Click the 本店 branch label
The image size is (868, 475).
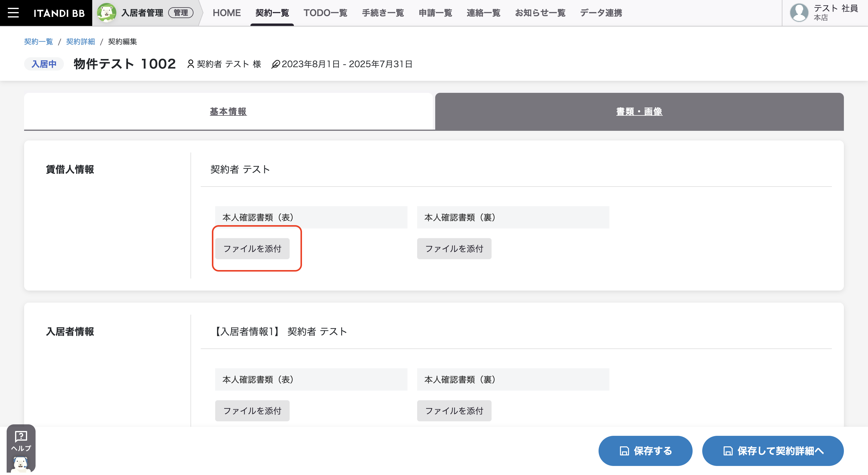(x=821, y=18)
